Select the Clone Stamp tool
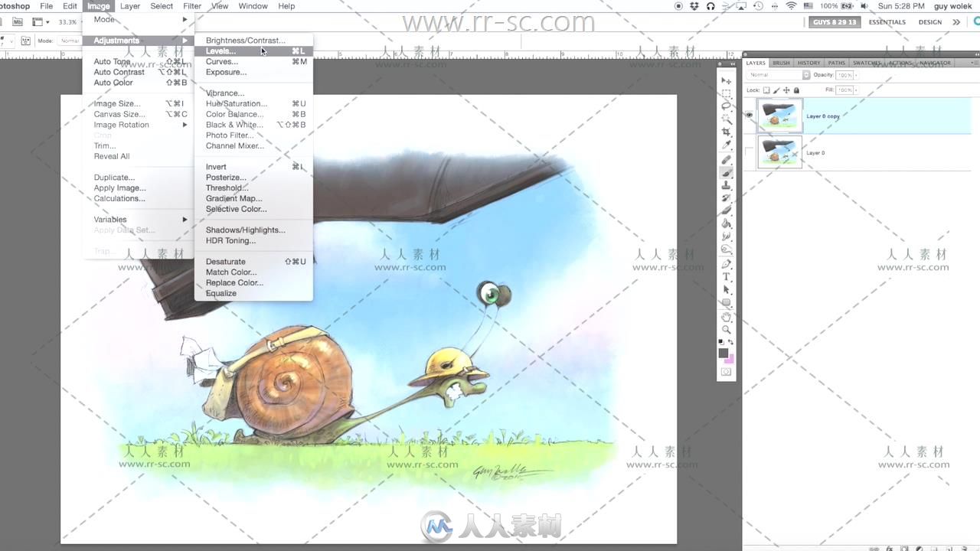This screenshot has height=551, width=980. coord(727,185)
